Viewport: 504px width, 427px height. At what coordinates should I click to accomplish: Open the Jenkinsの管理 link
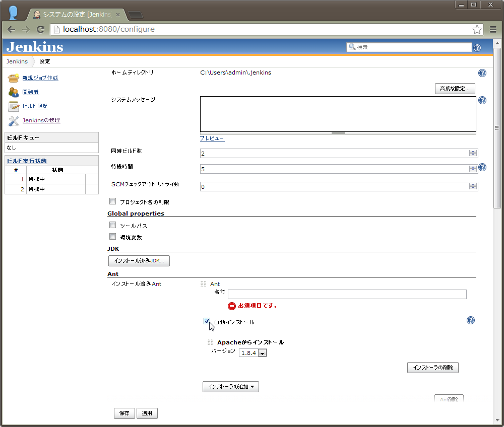(41, 120)
